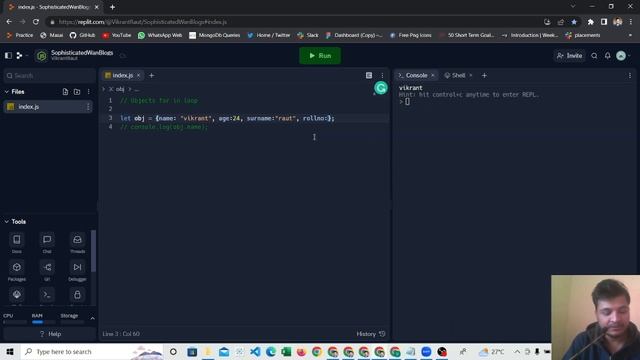Run the Repl with the green Run button
640x360 pixels.
(x=320, y=56)
